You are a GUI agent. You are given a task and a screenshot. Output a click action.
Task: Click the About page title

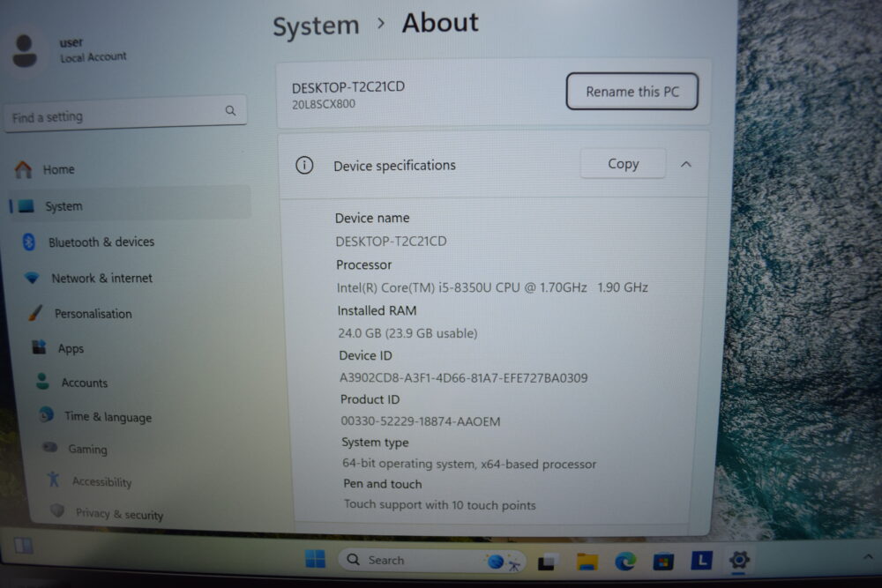pos(440,23)
